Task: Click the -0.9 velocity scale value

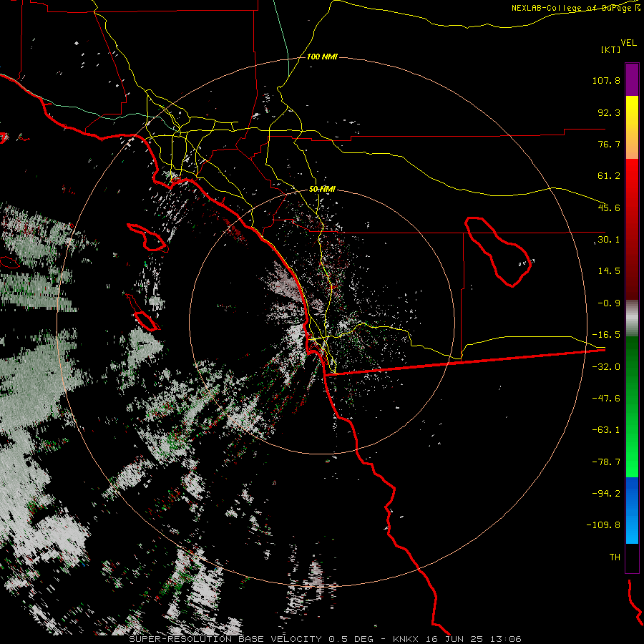Action: tap(609, 303)
